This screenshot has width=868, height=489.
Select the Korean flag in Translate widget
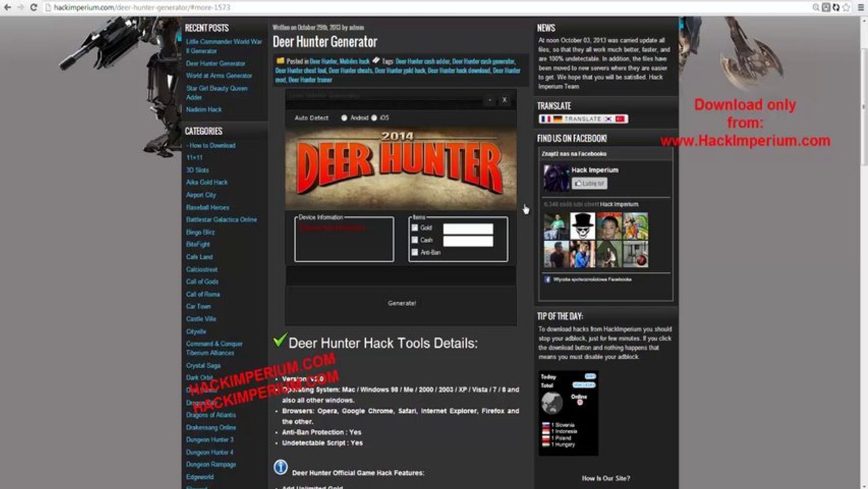(609, 119)
